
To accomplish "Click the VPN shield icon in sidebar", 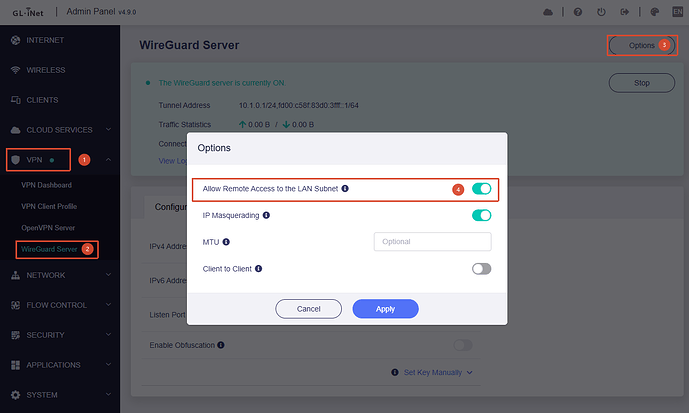I will tap(15, 160).
